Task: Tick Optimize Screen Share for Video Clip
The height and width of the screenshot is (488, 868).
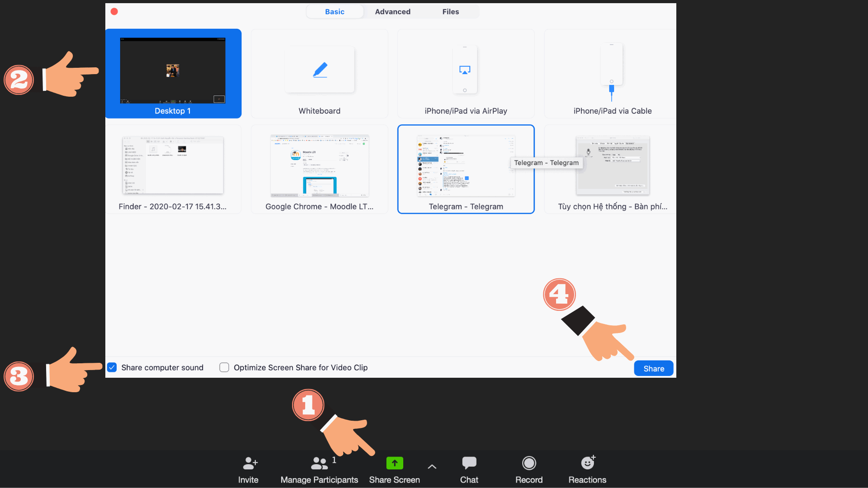Action: (x=224, y=367)
